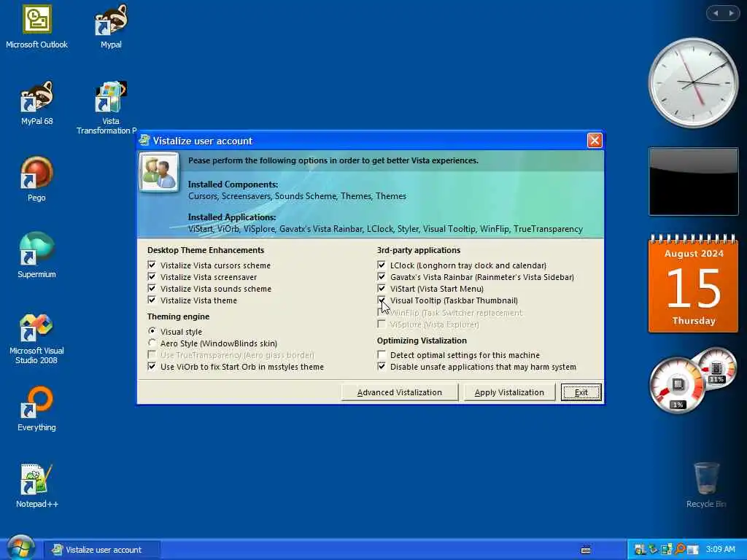Image resolution: width=747 pixels, height=560 pixels.
Task: Uncheck ViStart (Vista Start Menu)
Action: [381, 288]
